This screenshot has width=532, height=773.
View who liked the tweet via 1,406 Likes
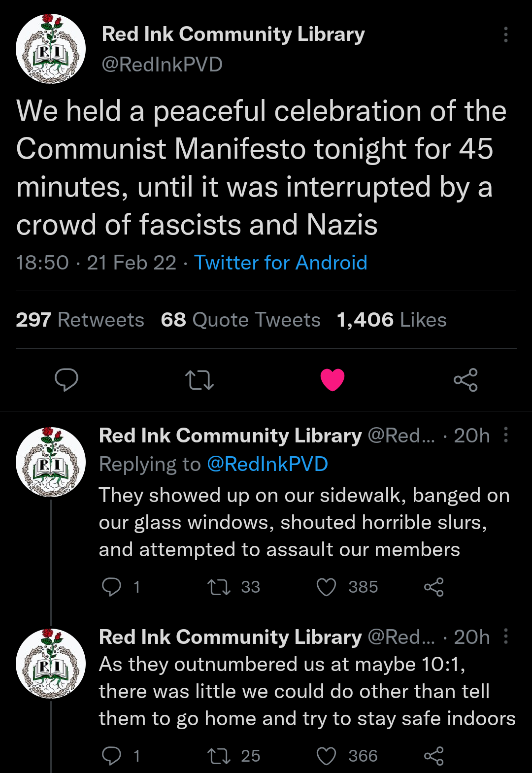(391, 320)
